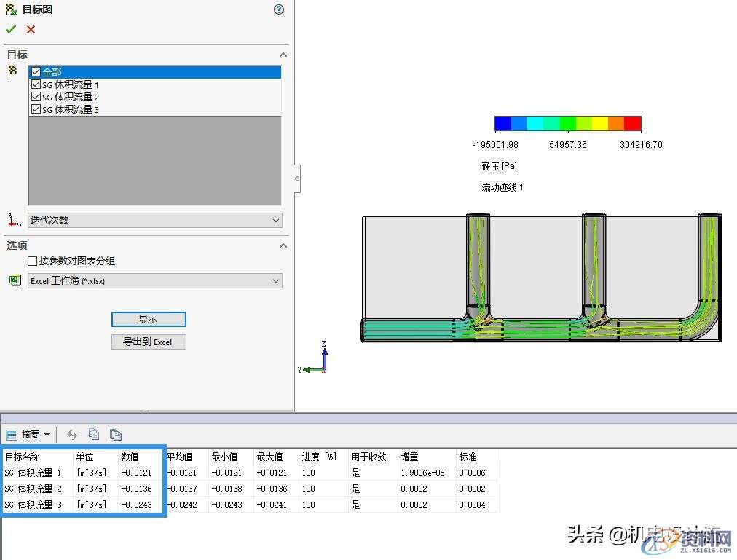Viewport: 737px width, 560px height.
Task: Click the copy icon in the summary toolbar
Action: 94,434
